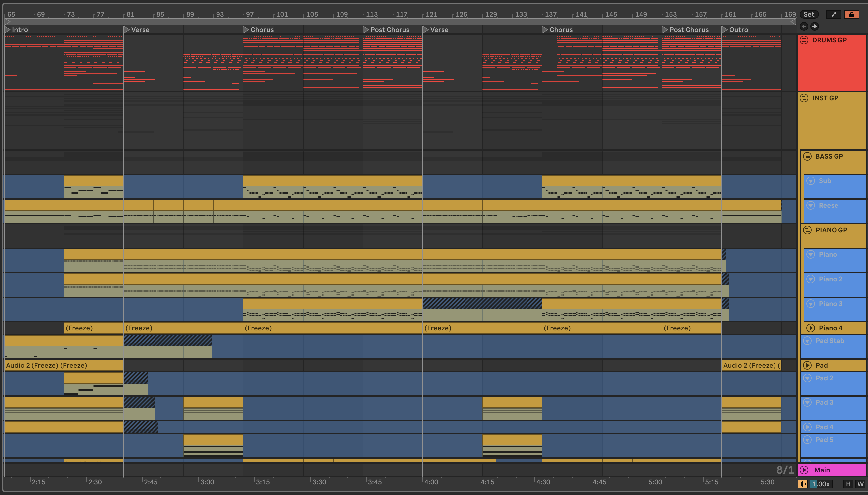Image resolution: width=868 pixels, height=495 pixels.
Task: Fold the PIANO GP group track
Action: 807,230
